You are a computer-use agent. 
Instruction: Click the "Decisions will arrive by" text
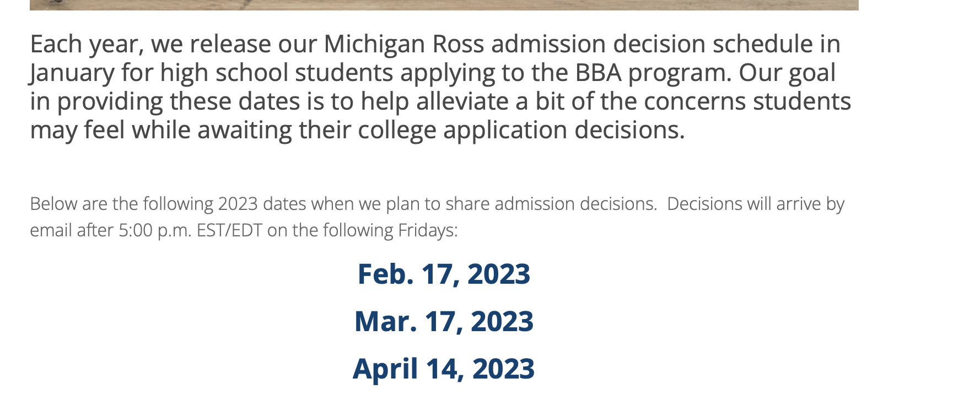(x=755, y=204)
